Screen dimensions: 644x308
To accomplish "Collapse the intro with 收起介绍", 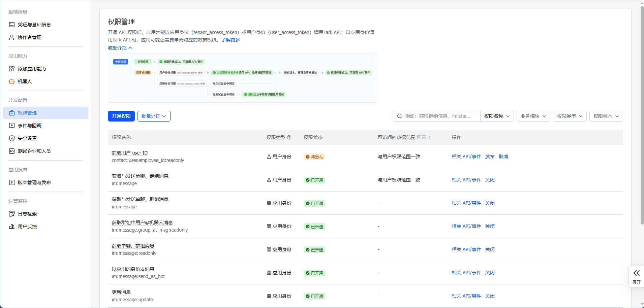I will [x=120, y=48].
